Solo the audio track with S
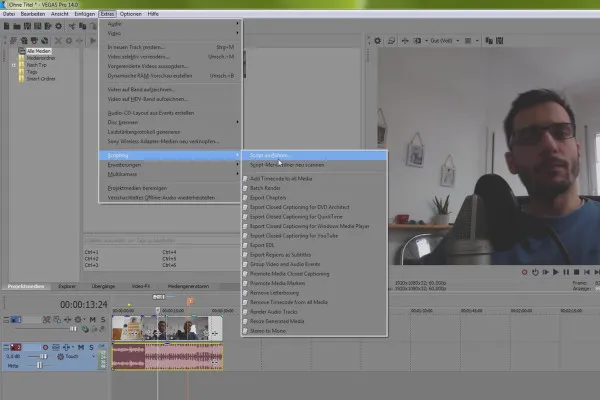Viewport: 600px width, 400px height. (x=91, y=348)
